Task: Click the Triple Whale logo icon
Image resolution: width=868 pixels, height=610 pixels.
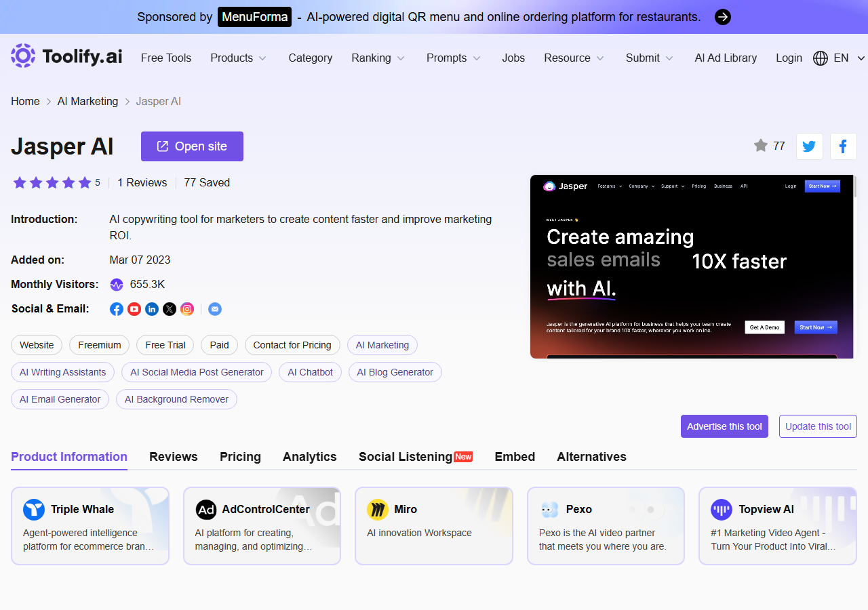Action: (34, 510)
